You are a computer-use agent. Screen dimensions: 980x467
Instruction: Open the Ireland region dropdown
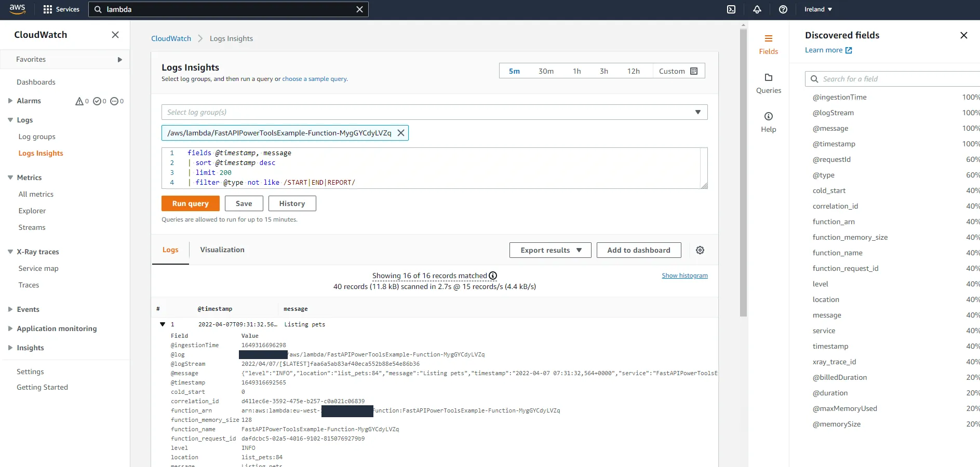(x=816, y=9)
